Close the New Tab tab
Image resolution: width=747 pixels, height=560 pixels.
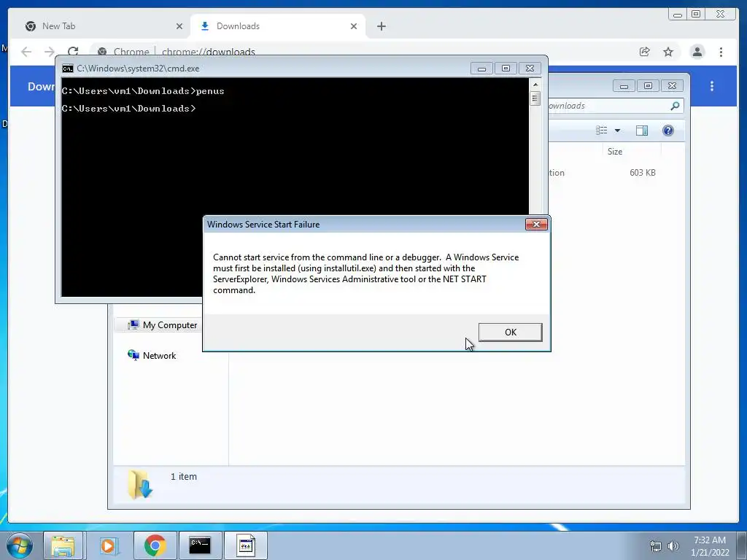click(x=179, y=26)
